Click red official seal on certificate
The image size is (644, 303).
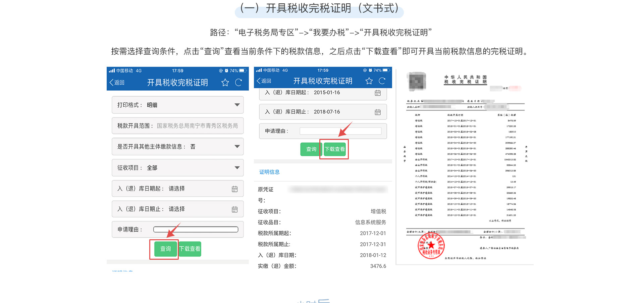431,246
